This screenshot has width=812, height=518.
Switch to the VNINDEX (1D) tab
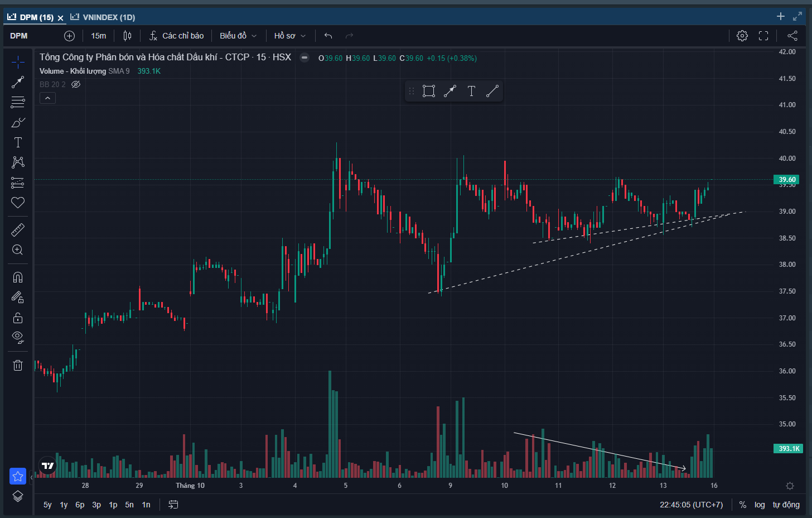coord(103,17)
